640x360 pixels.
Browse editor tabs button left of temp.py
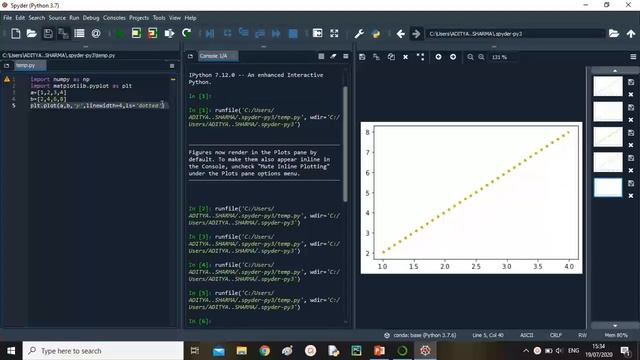[x=7, y=65]
